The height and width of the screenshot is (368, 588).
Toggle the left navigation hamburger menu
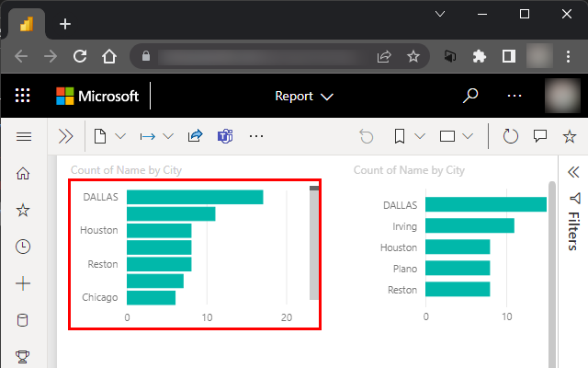pyautogui.click(x=24, y=136)
